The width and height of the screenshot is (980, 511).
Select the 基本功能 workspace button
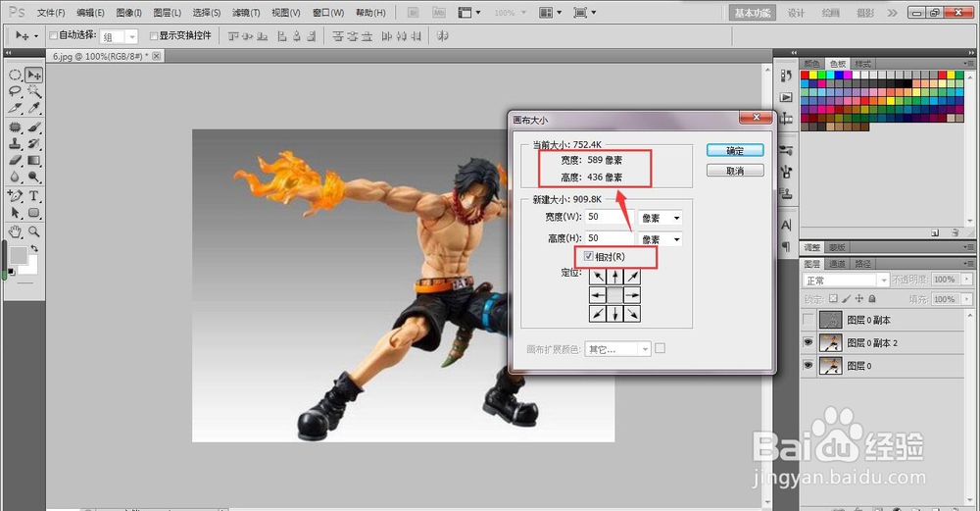coord(752,13)
